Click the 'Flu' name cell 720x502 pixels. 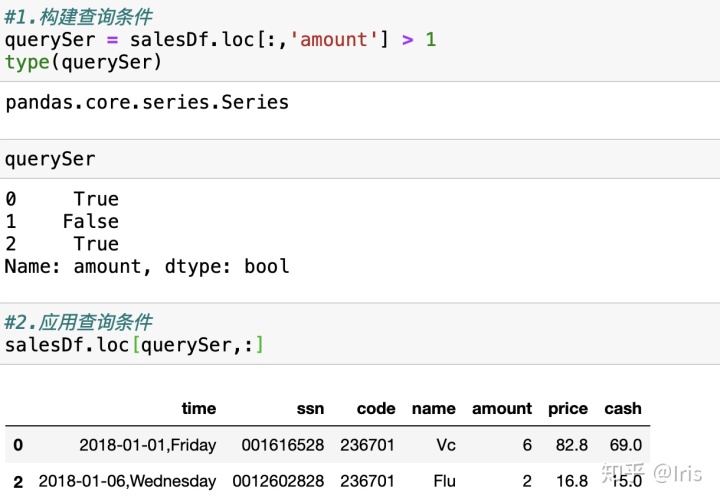point(444,481)
